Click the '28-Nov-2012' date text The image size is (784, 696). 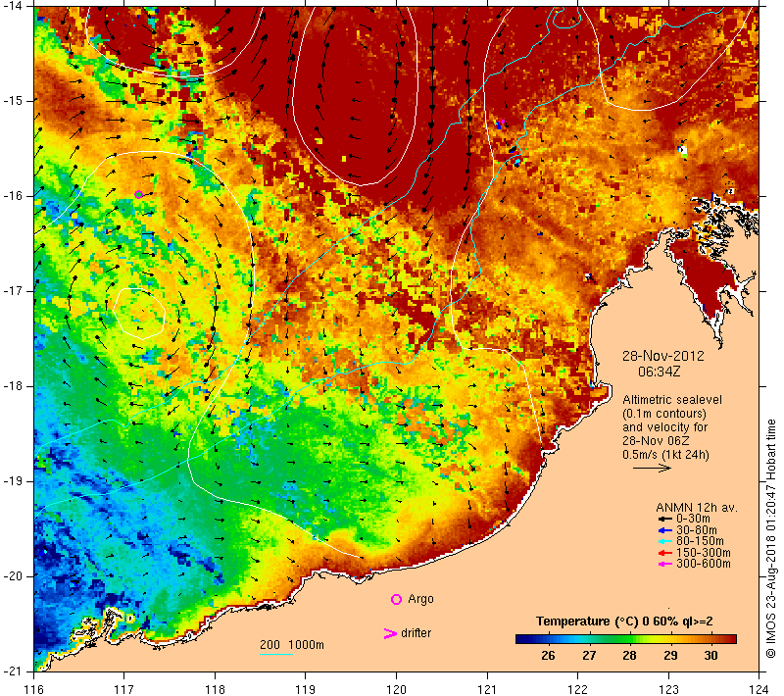[x=663, y=356]
